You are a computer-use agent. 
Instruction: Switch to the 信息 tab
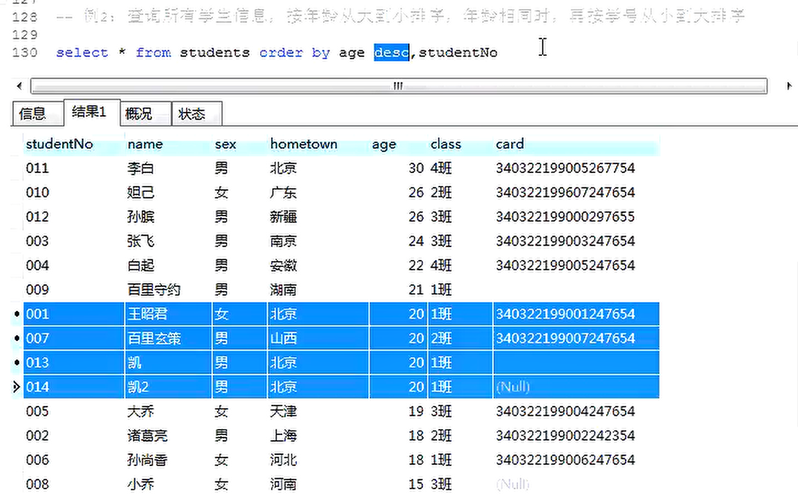(x=37, y=114)
